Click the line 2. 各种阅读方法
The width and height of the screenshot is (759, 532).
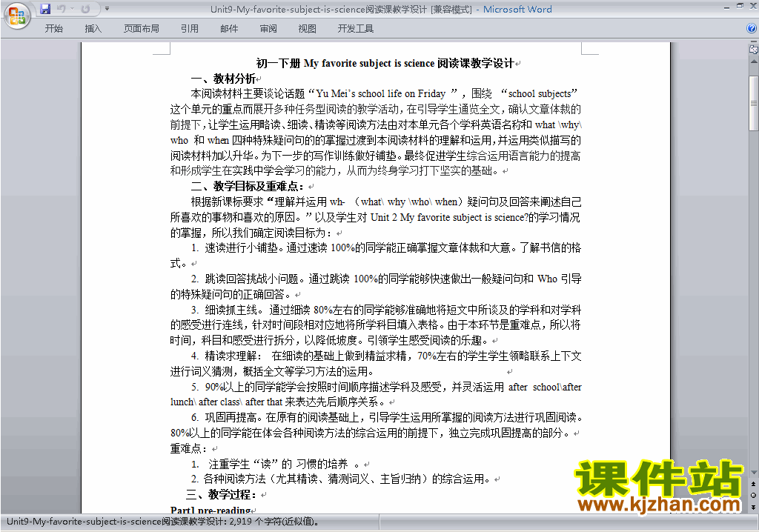(340, 479)
